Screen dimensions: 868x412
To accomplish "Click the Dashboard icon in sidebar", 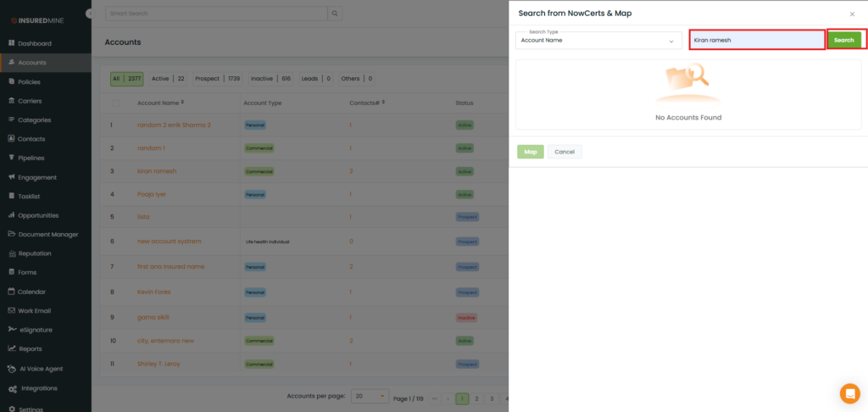I will 12,43.
